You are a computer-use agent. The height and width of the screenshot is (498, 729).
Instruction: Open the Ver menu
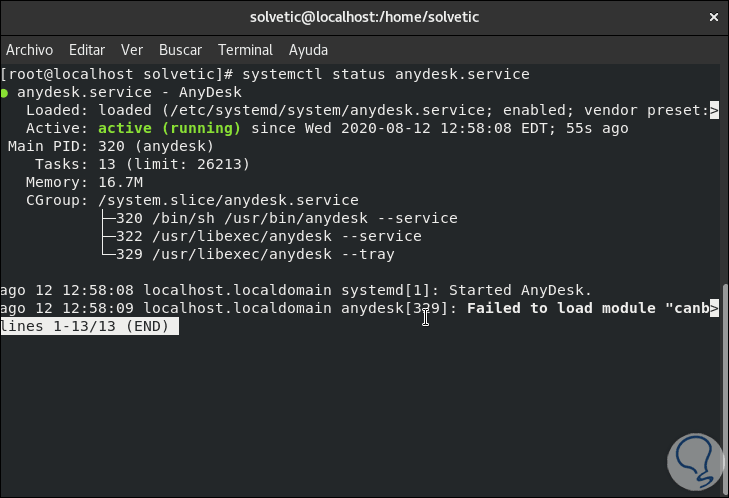(132, 49)
